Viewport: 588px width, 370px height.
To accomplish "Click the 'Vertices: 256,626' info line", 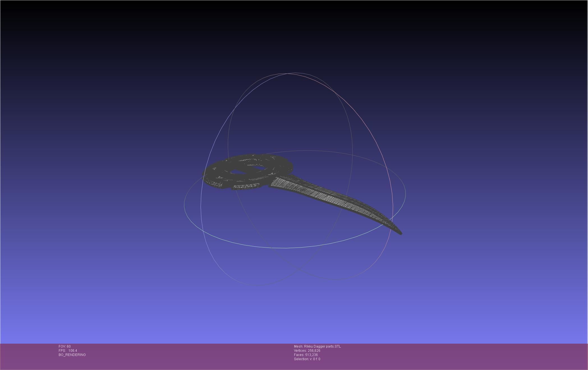I will click(x=307, y=351).
